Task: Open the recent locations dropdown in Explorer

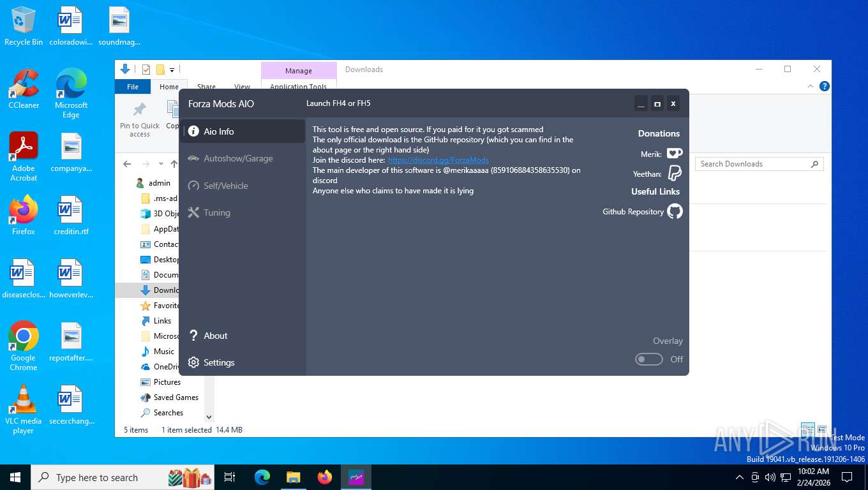Action: click(161, 164)
